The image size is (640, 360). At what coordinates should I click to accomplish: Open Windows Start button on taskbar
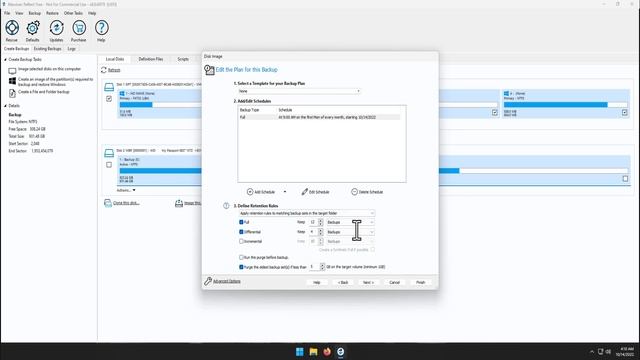(x=300, y=351)
